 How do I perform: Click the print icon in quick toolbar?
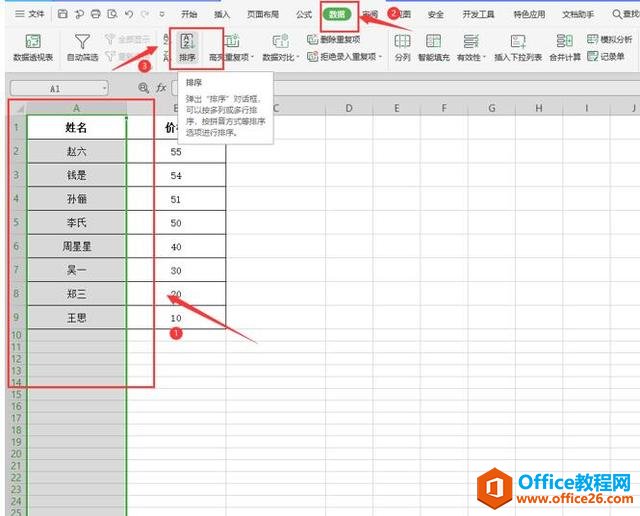(x=96, y=14)
